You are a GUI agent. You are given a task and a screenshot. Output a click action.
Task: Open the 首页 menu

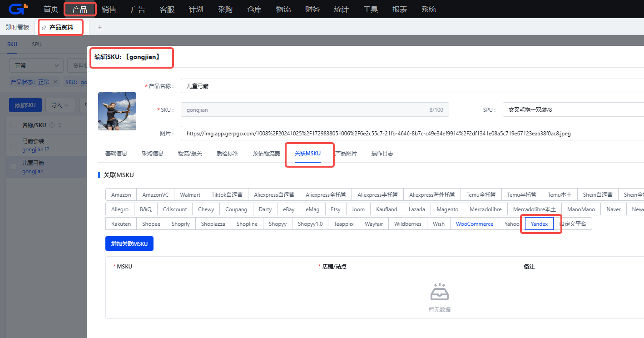coord(51,9)
